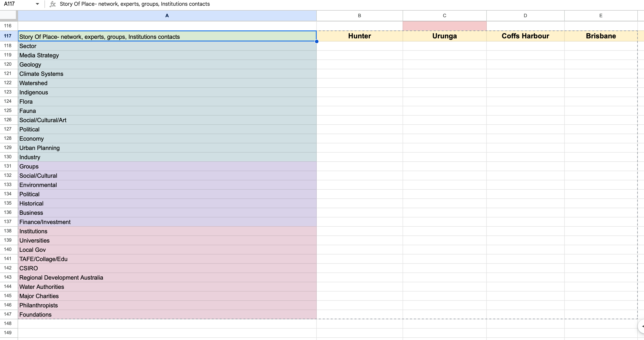Select the Urunga header cell
This screenshot has height=340, width=644.
(x=444, y=36)
